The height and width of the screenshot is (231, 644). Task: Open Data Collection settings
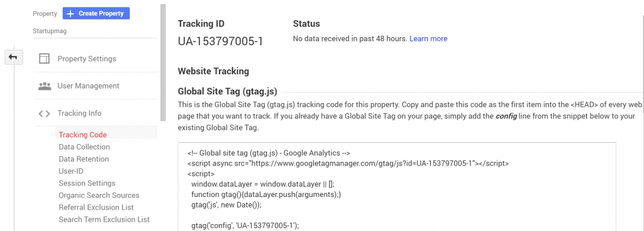tap(84, 147)
